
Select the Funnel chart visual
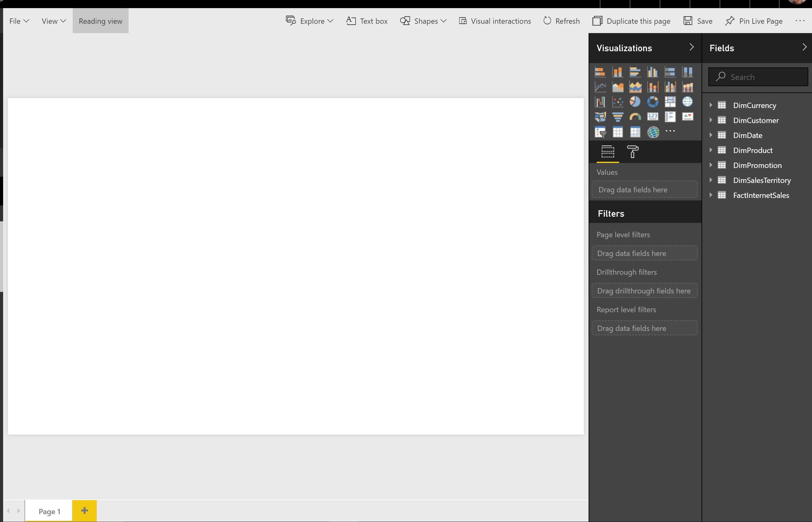(618, 117)
